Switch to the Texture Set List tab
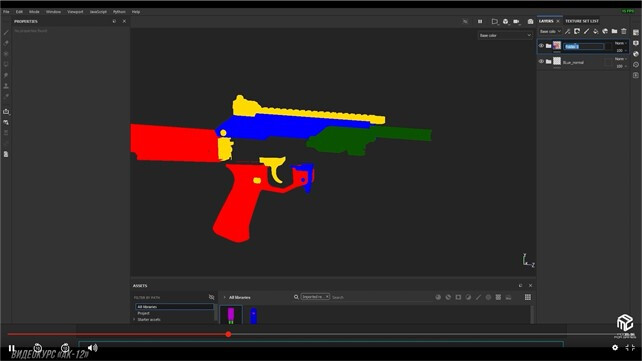 point(582,21)
